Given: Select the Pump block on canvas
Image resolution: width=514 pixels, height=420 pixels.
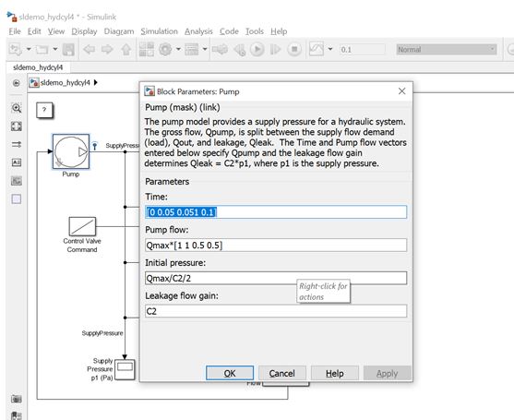Looking at the screenshot, I should (x=71, y=151).
